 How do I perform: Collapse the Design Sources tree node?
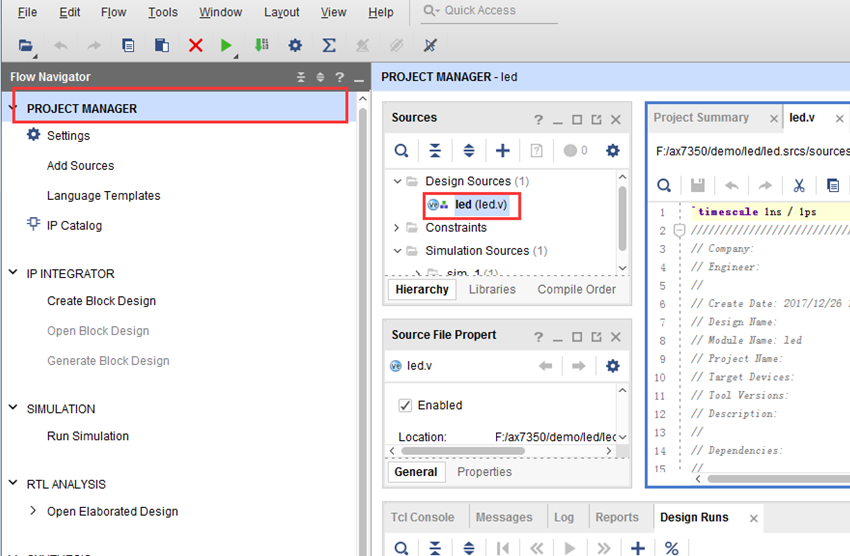coord(397,181)
